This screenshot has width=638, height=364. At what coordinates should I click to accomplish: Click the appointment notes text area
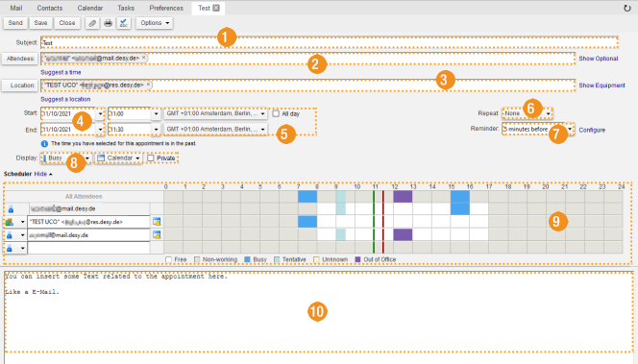click(319, 311)
